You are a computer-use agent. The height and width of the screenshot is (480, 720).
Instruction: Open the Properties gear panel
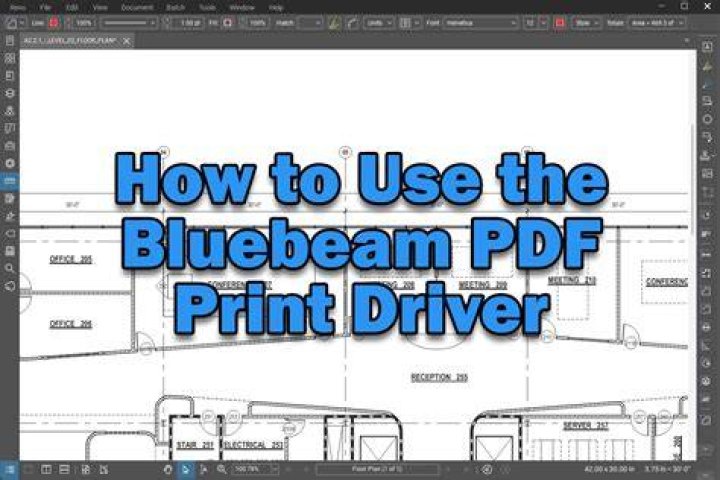(10, 163)
